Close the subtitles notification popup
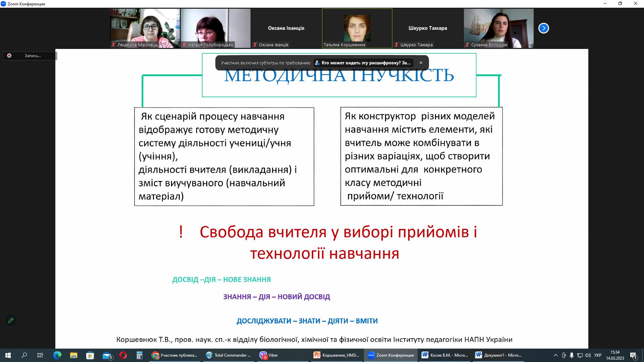This screenshot has height=362, width=644. [x=421, y=63]
